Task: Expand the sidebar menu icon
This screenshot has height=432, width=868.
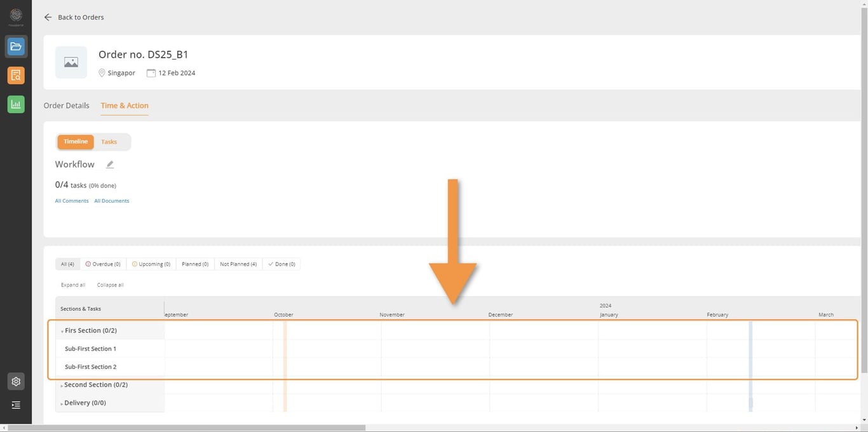Action: (x=16, y=405)
